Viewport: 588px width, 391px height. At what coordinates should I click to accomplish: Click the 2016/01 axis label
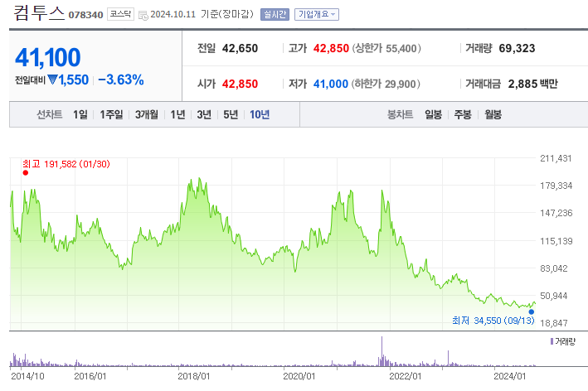tap(90, 376)
